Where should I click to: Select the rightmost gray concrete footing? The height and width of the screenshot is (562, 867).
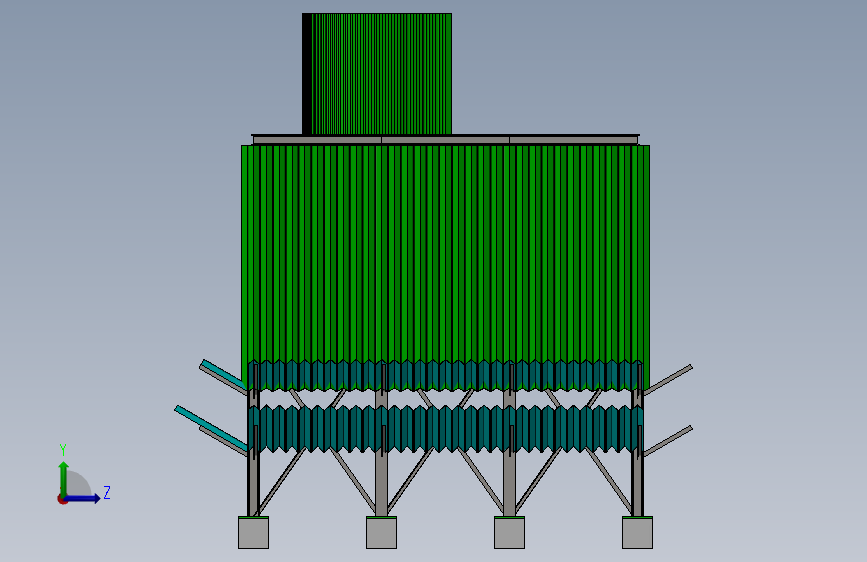tap(638, 533)
